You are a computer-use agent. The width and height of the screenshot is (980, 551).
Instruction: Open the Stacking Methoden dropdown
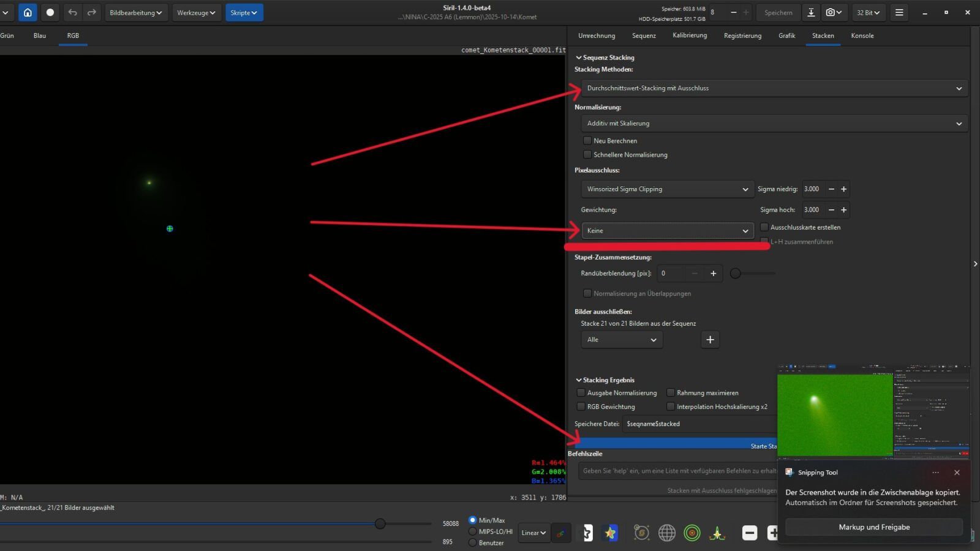click(774, 88)
